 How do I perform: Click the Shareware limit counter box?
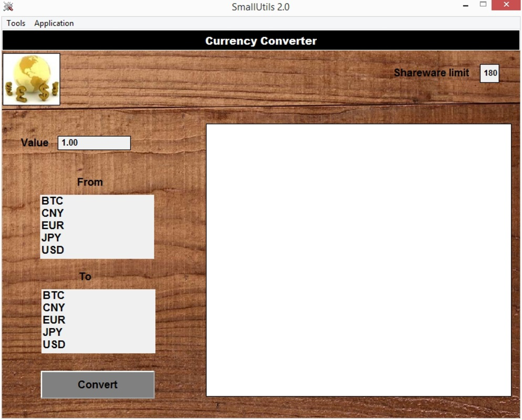coord(489,73)
